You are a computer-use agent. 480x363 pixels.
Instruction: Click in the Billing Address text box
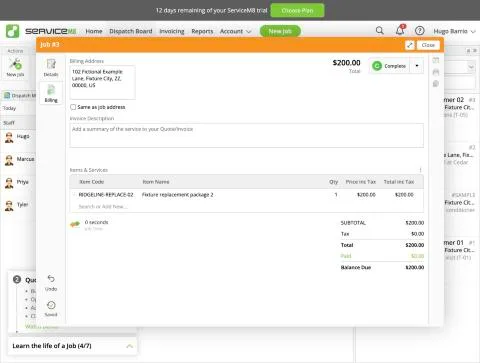pyautogui.click(x=102, y=82)
